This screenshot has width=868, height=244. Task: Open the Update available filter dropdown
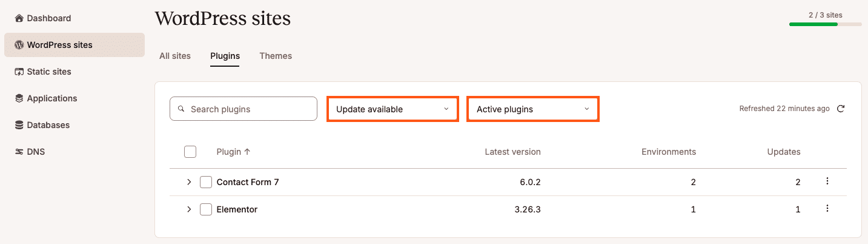tap(393, 109)
